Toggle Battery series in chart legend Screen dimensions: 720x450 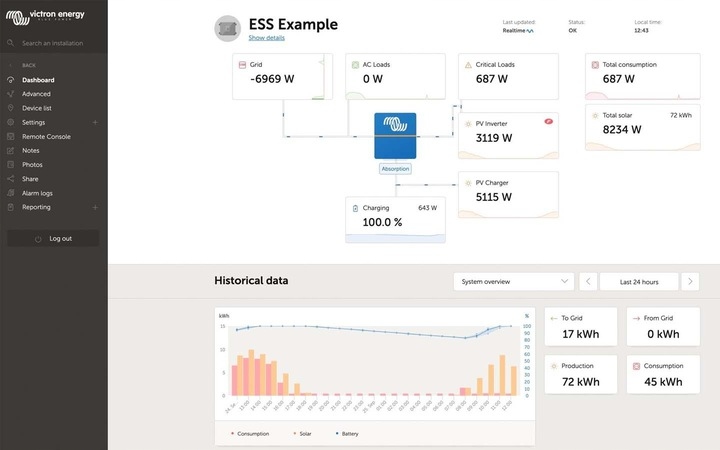pos(345,434)
